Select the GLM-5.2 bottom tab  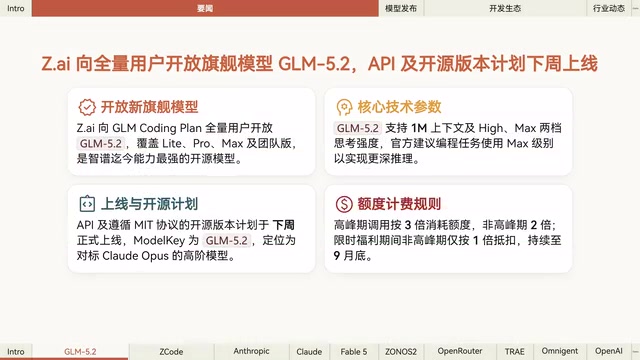[80, 351]
